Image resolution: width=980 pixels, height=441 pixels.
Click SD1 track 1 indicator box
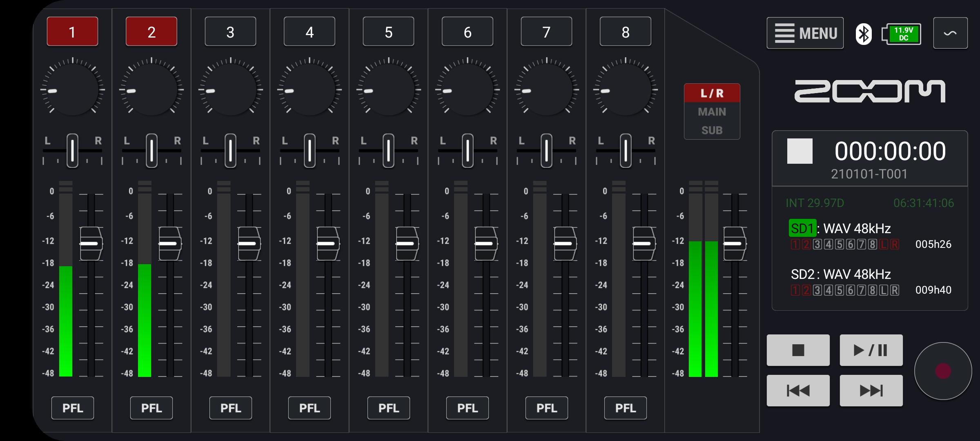795,245
